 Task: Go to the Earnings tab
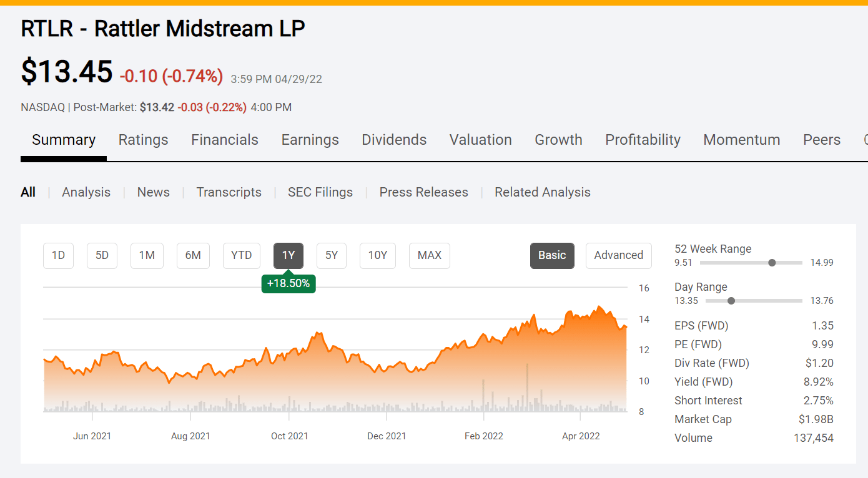[310, 140]
